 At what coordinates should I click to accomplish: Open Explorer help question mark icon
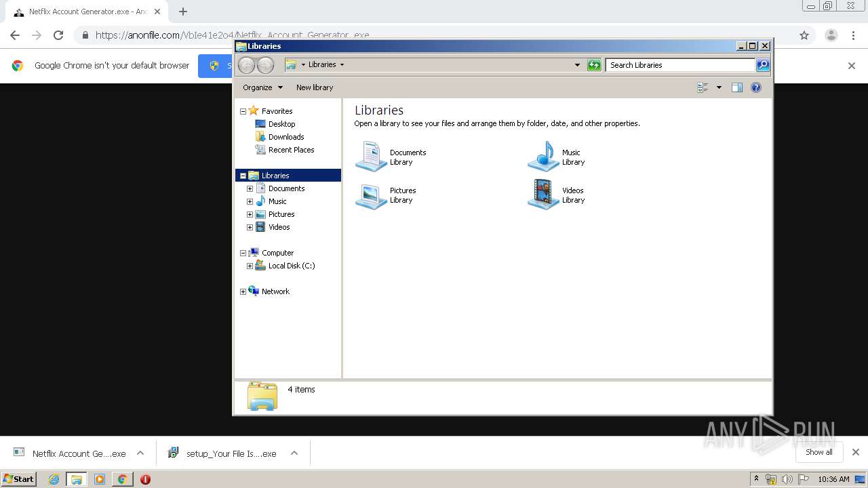(x=756, y=87)
